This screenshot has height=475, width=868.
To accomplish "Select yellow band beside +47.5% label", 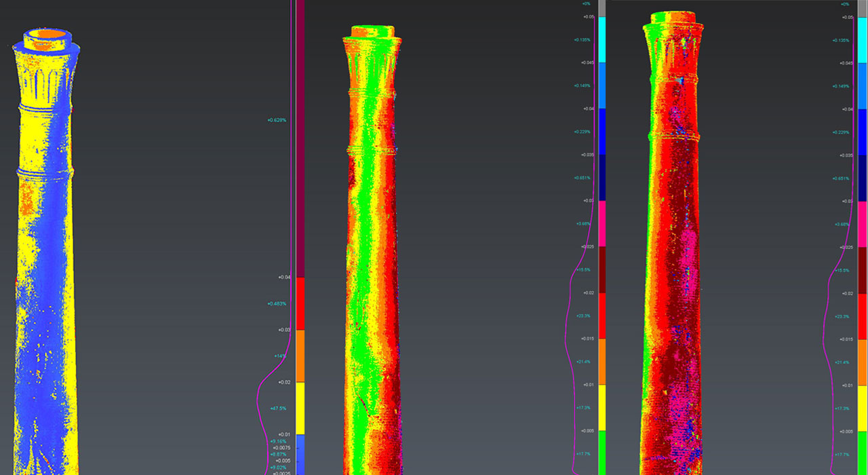I will click(300, 408).
